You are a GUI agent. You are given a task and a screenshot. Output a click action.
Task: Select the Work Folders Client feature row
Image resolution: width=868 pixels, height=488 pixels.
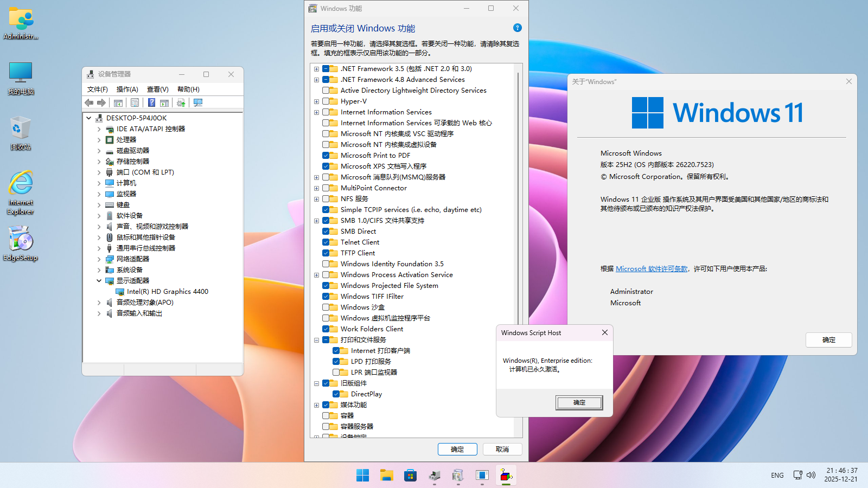[x=372, y=329]
